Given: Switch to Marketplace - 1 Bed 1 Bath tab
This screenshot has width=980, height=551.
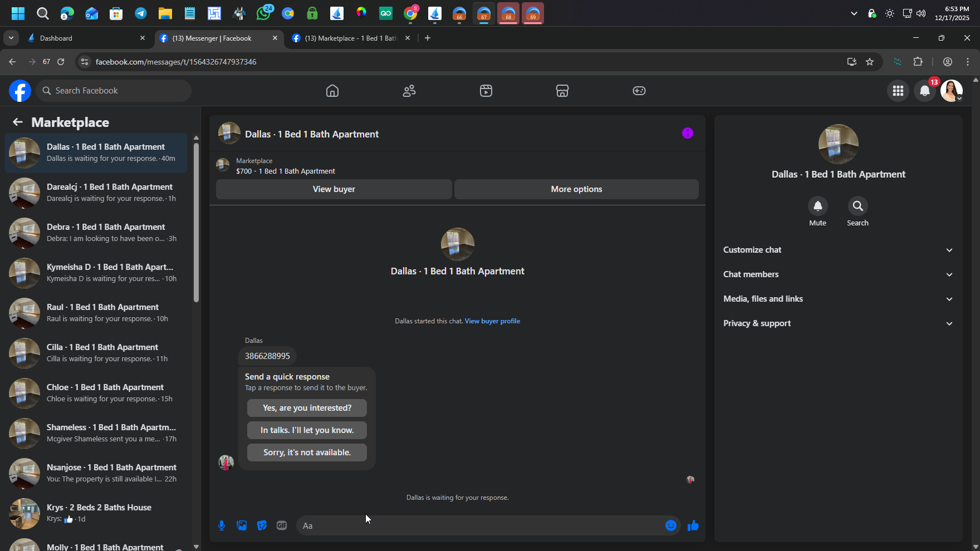Looking at the screenshot, I should coord(352,38).
